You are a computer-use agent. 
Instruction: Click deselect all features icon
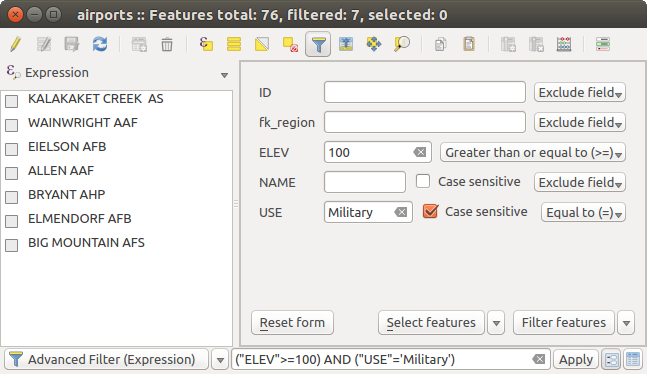(290, 44)
